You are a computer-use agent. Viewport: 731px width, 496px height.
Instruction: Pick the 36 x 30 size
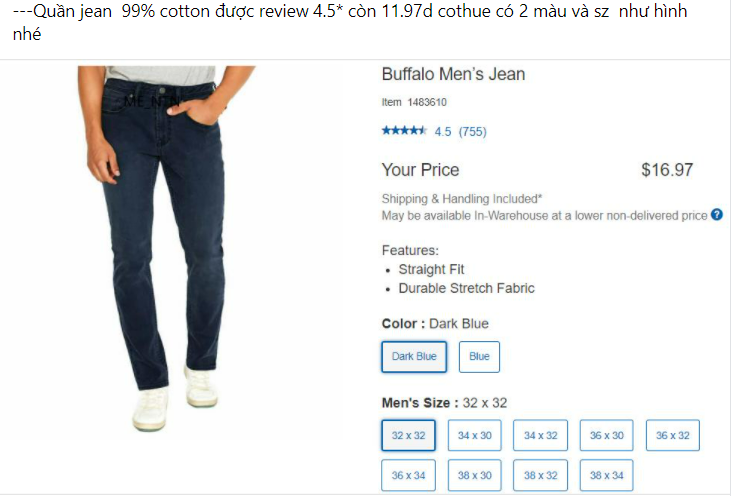click(x=606, y=436)
